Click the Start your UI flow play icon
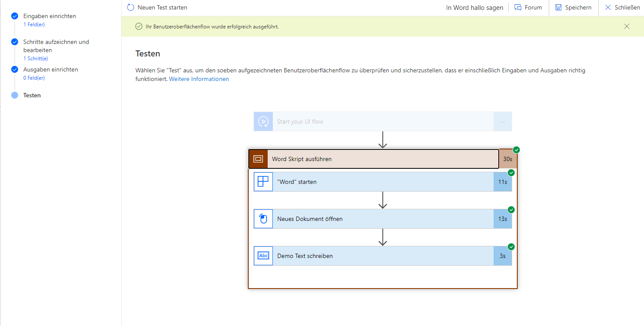This screenshot has height=326, width=644. click(x=263, y=121)
